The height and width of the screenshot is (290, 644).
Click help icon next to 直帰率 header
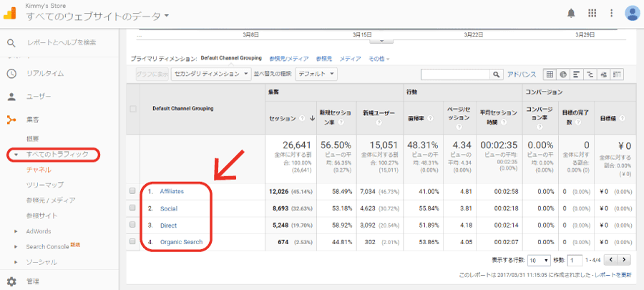[430, 118]
